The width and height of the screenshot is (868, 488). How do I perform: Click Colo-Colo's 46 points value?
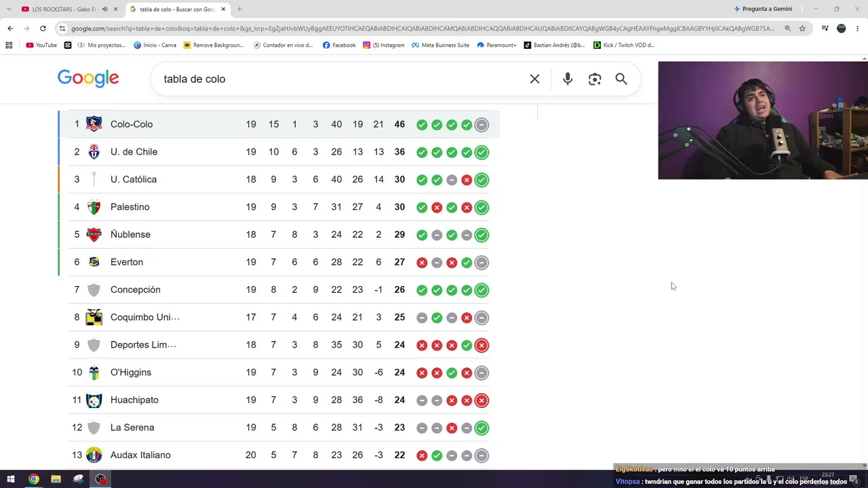click(399, 124)
